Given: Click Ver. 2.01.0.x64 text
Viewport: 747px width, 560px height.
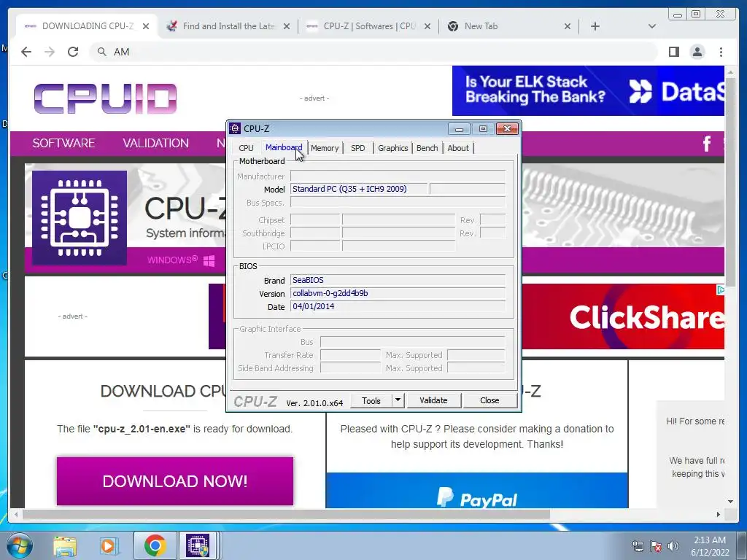Looking at the screenshot, I should point(314,402).
